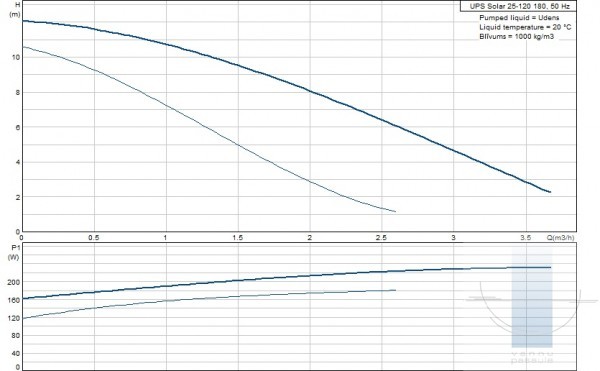
Task: Click the 6 tick on head axis
Action: 18,127
